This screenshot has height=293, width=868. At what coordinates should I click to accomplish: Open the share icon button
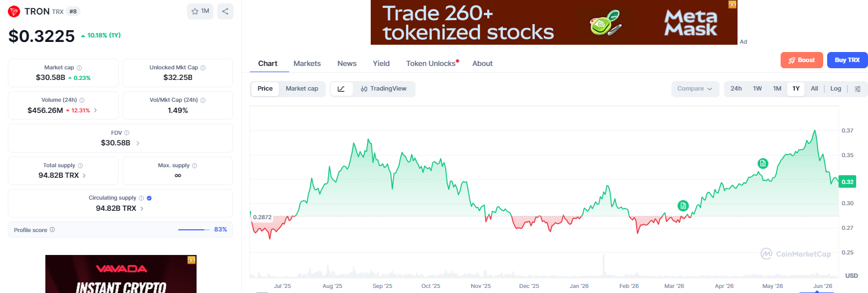click(225, 11)
